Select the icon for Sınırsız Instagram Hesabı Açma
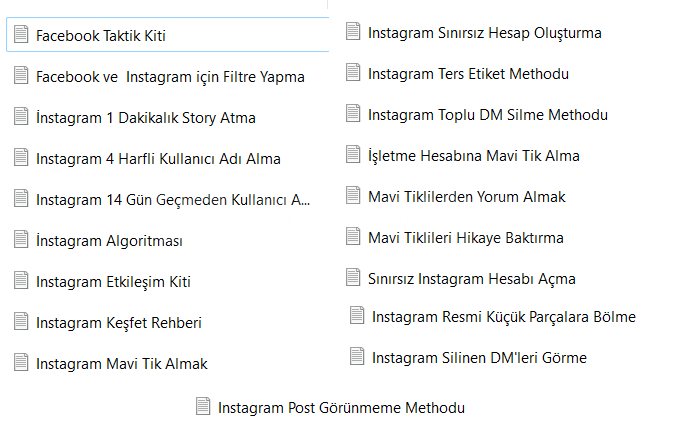Image resolution: width=674 pixels, height=429 pixels. coord(353,278)
